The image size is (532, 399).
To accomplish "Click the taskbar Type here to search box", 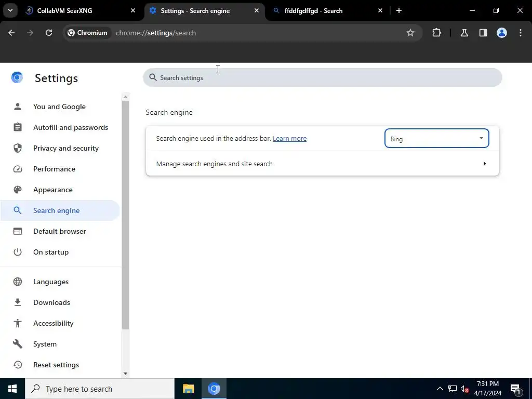I will pyautogui.click(x=99, y=389).
